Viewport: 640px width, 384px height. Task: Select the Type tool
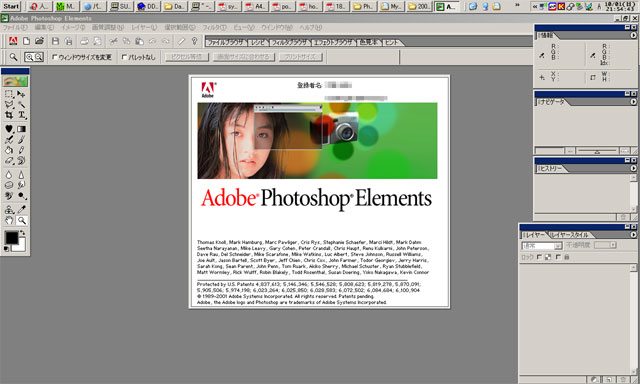tap(21, 115)
